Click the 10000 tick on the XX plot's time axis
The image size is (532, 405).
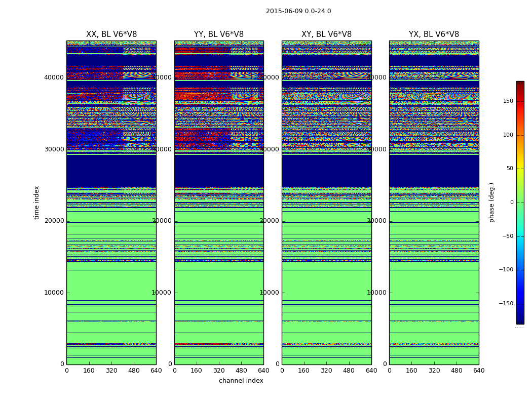[54, 293]
